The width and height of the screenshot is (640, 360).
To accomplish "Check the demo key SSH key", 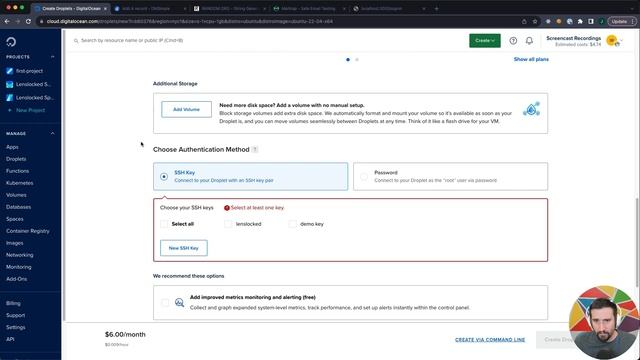I will [292, 224].
